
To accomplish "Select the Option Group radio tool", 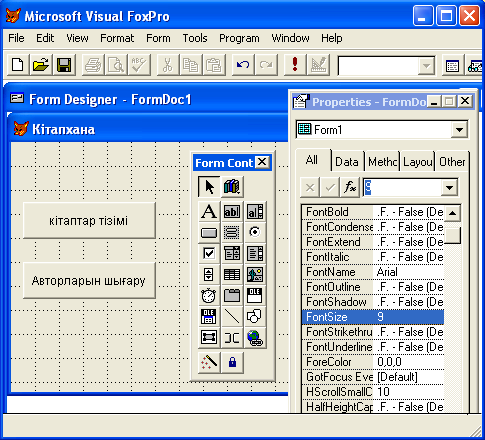I will 255,232.
